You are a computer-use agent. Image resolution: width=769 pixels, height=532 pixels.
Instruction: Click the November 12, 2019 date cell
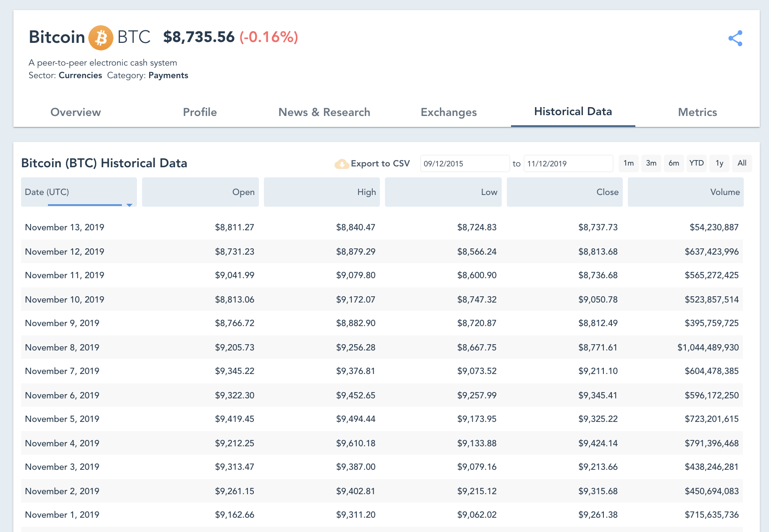(x=65, y=252)
